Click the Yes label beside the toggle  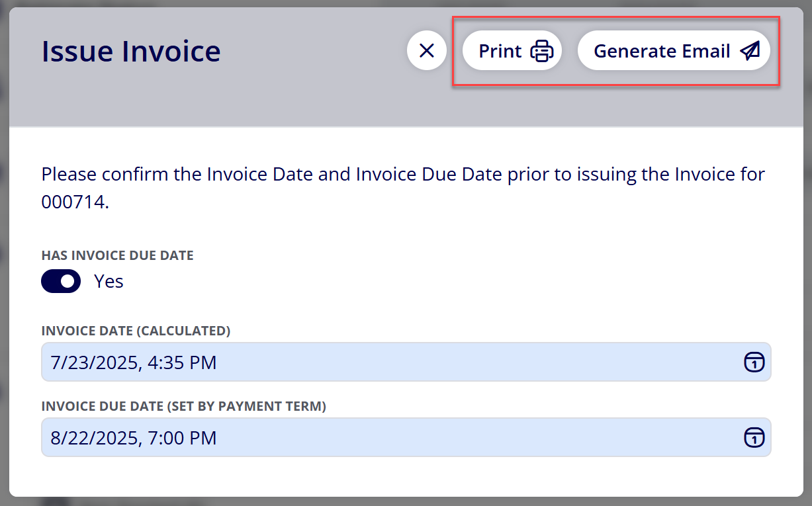[x=109, y=281]
